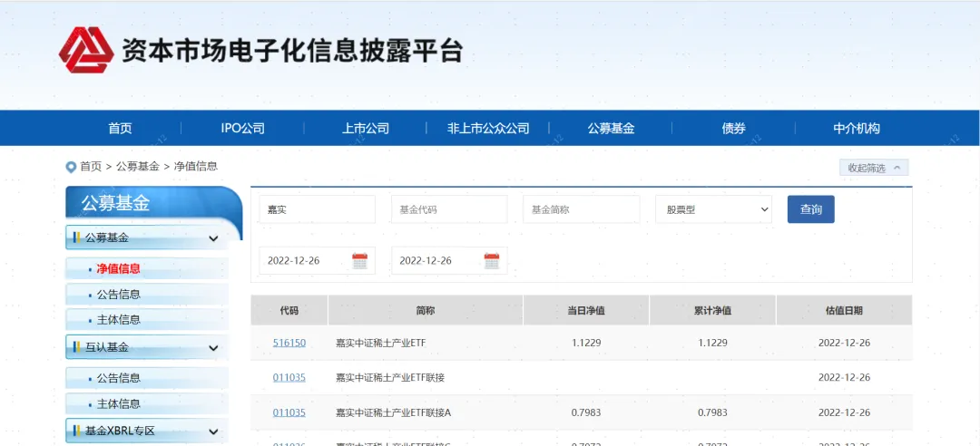Viewport: 980px width, 446px height.
Task: Open 债券 in the navigation bar
Action: click(x=734, y=128)
